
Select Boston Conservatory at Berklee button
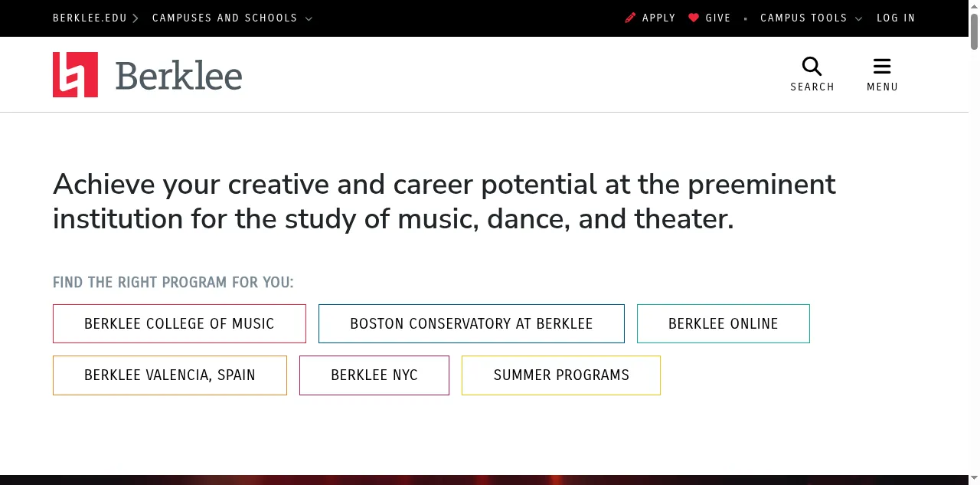[x=472, y=323]
